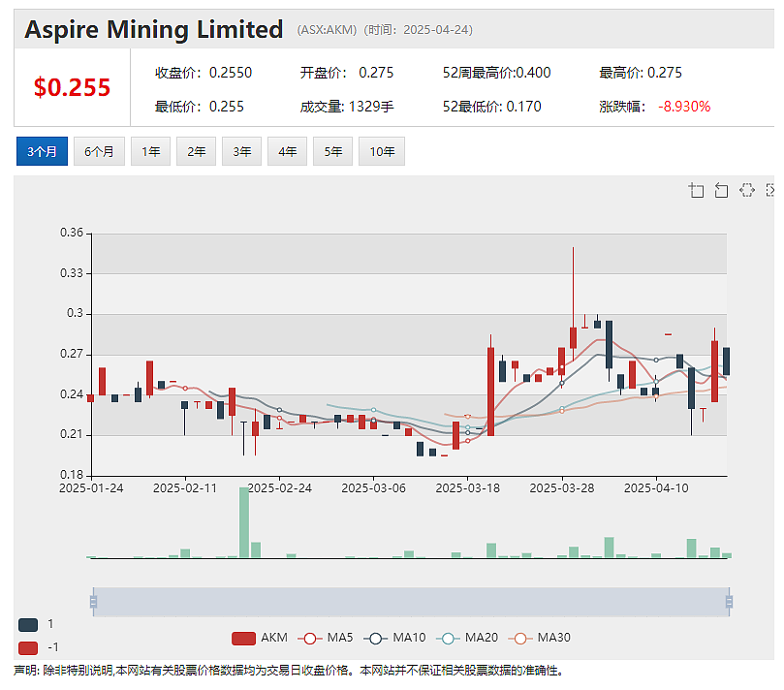Toggle MA20 line in legend
The height and width of the screenshot is (690, 784).
[x=467, y=638]
